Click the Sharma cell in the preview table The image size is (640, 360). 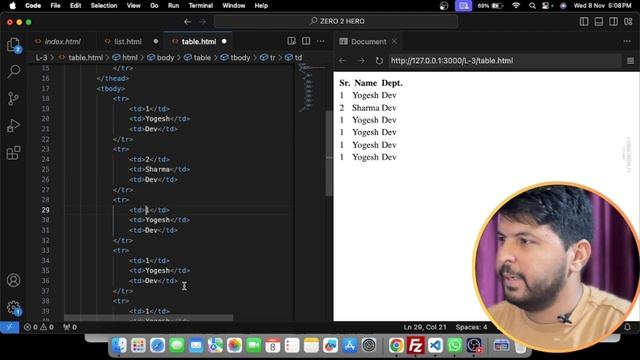click(x=366, y=108)
